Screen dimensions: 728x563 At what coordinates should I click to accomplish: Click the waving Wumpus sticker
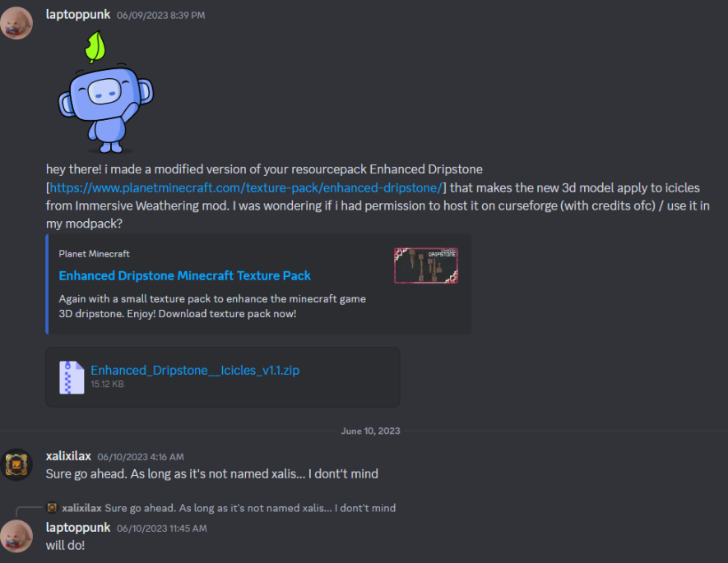(x=106, y=92)
